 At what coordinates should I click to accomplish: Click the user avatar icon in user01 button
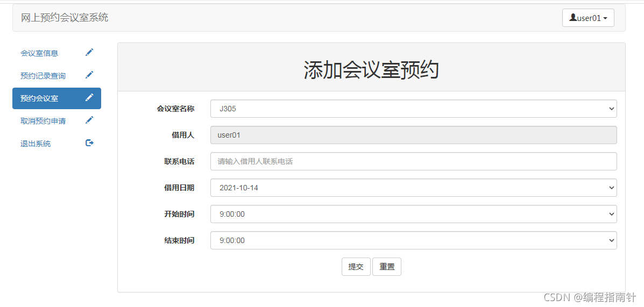point(573,18)
